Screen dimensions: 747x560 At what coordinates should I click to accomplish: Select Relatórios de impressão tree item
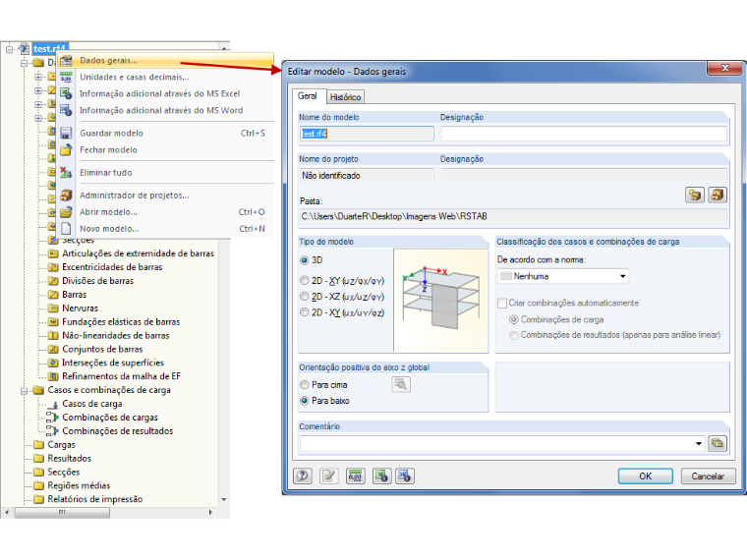[x=94, y=499]
